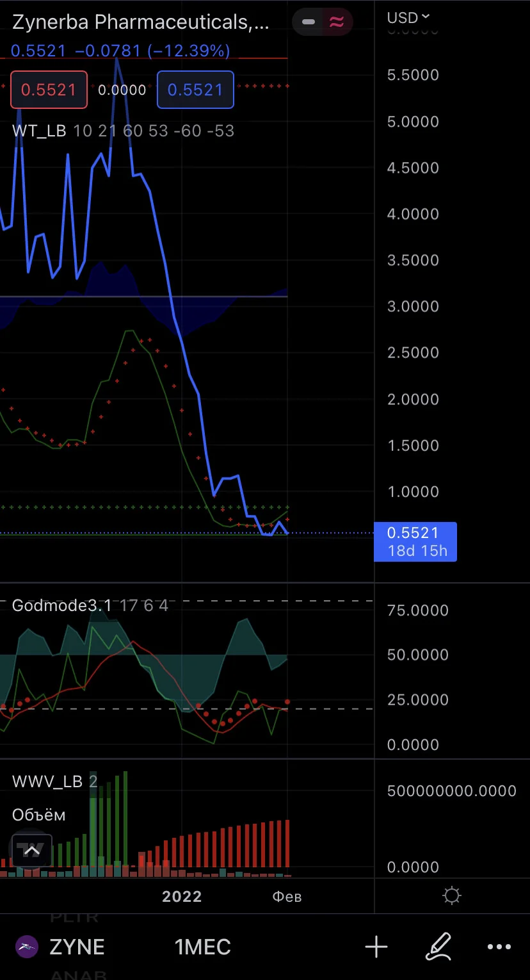
Task: Tap the current price label 0.5521 on axis
Action: (x=415, y=542)
